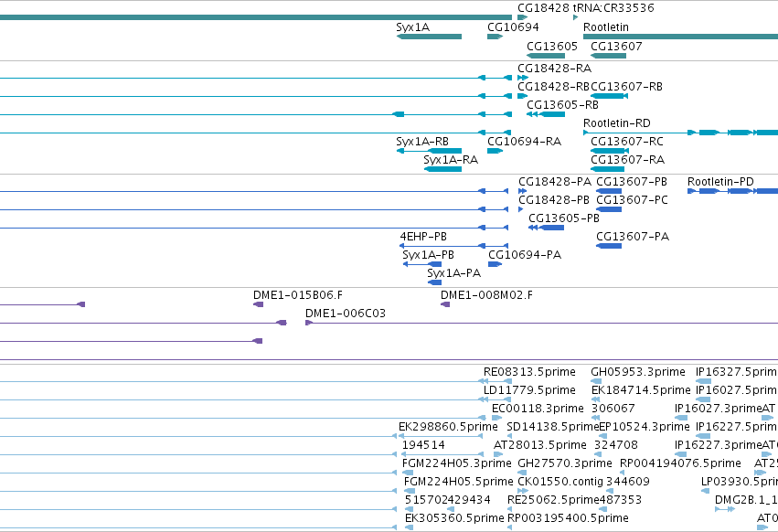778x532 pixels.
Task: Click protein CG18428-PA
Action: click(555, 182)
